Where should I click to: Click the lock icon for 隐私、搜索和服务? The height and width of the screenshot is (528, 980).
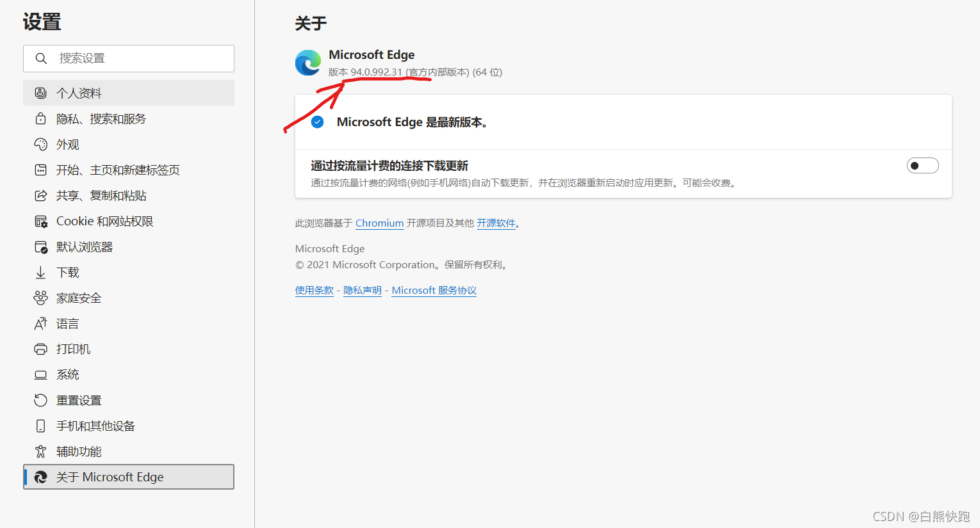point(40,118)
